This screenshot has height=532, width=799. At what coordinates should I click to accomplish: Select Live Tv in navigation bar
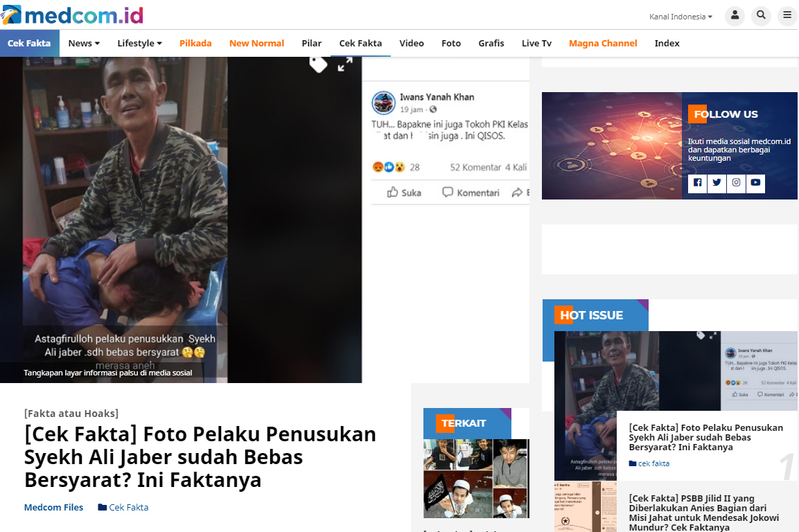point(536,44)
